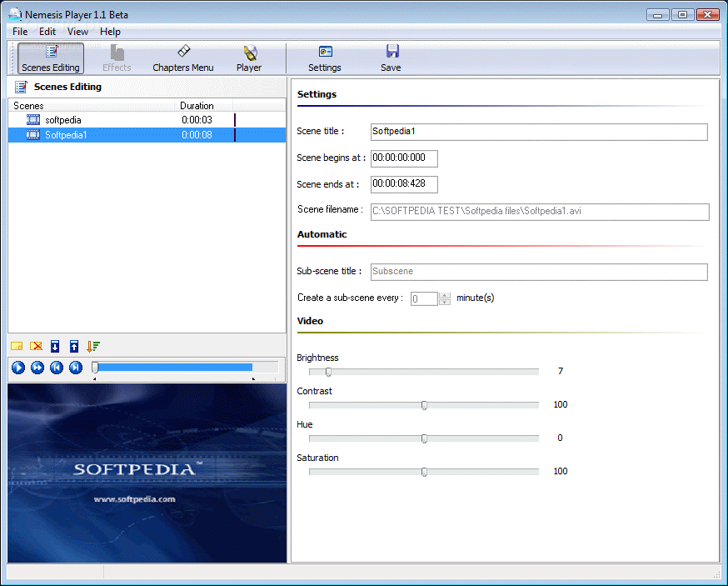
Task: Click the Contrast slider handle
Action: click(x=424, y=405)
